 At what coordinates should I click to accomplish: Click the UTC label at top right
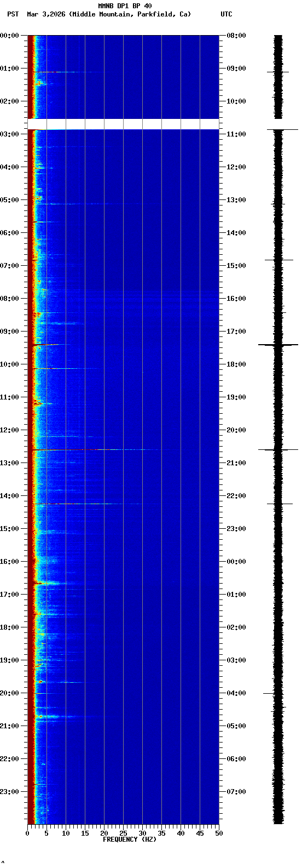click(226, 14)
